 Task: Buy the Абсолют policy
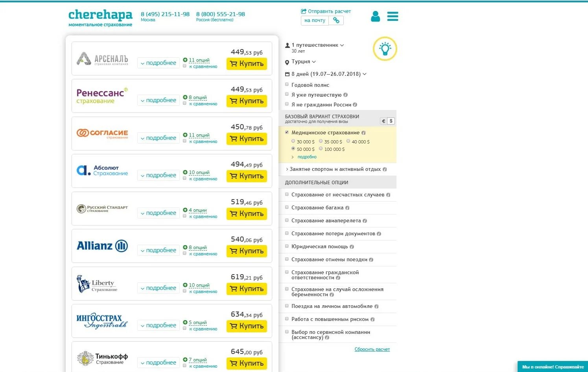247,176
